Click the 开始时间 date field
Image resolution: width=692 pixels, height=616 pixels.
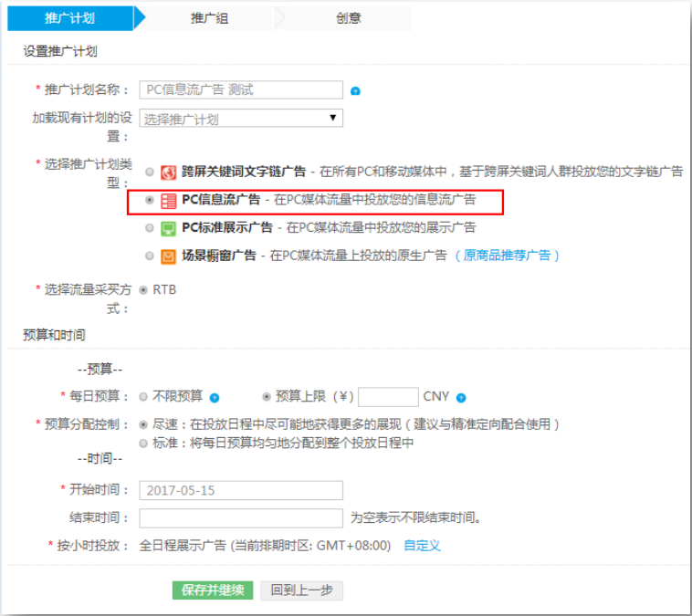pos(241,490)
